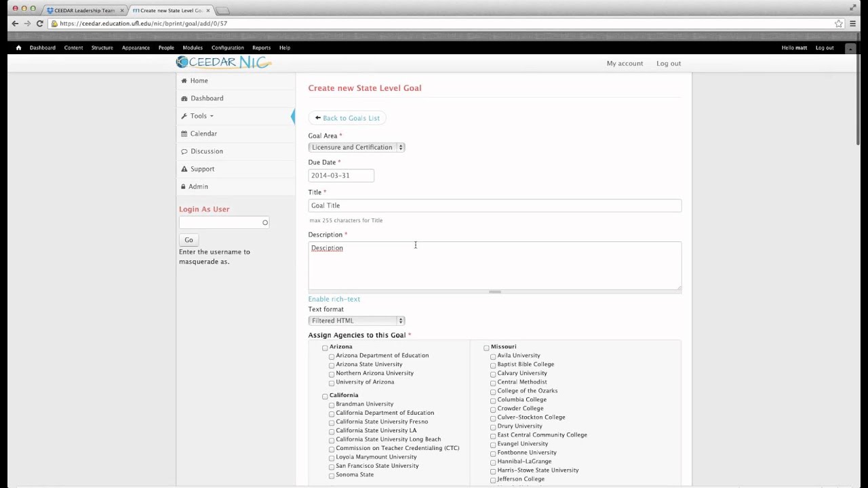This screenshot has width=868, height=488.
Task: Open the Text format dropdown
Action: pos(357,321)
